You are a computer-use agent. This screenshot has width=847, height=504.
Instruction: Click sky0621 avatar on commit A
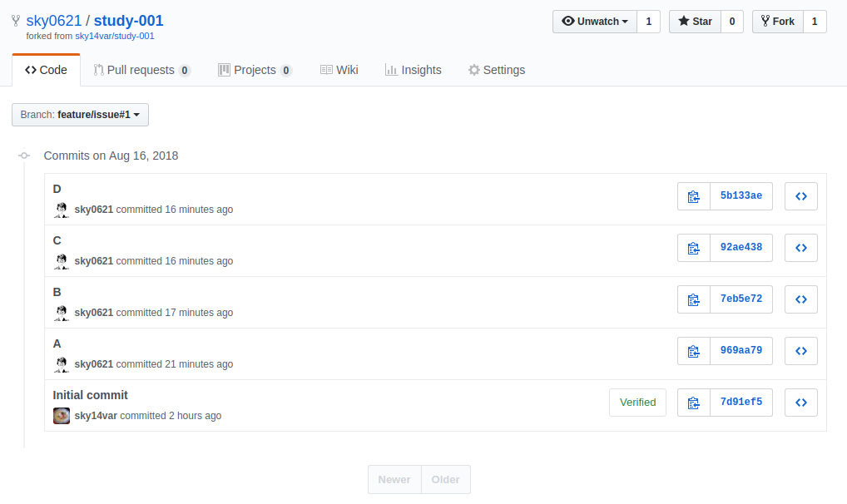[62, 364]
